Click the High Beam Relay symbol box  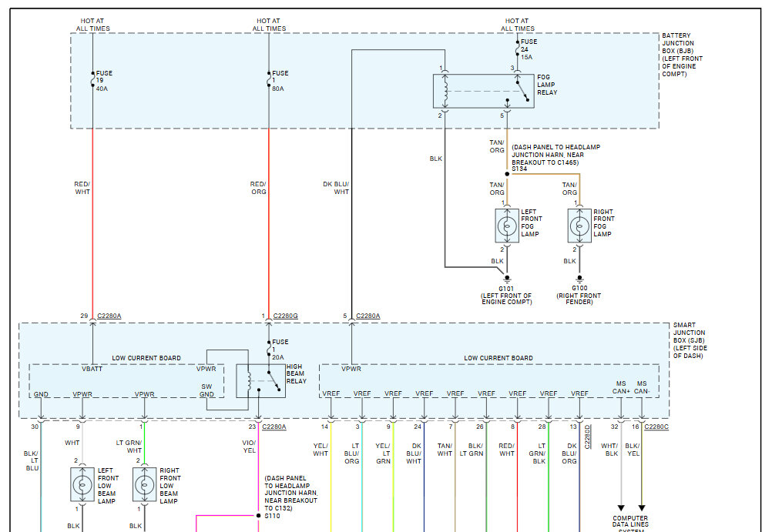pos(260,381)
